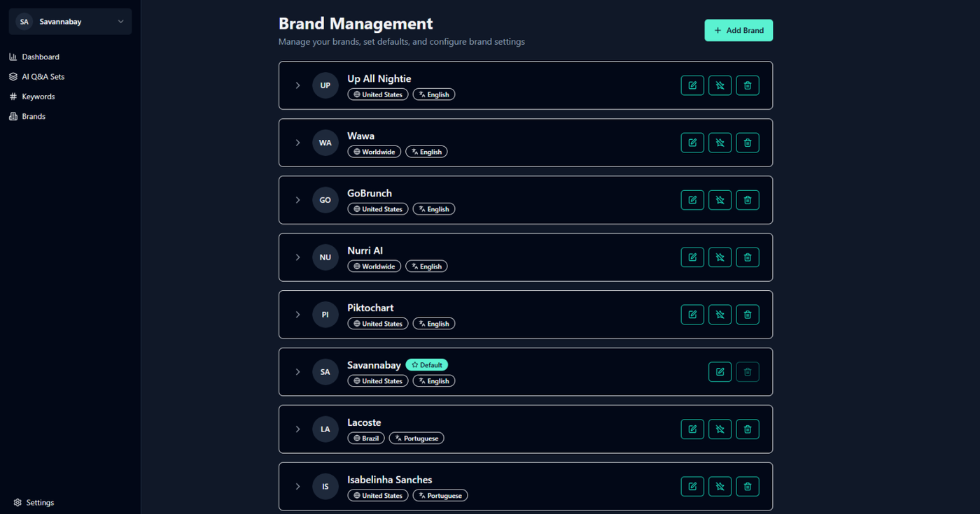Toggle default star for Piktochart

tap(720, 315)
